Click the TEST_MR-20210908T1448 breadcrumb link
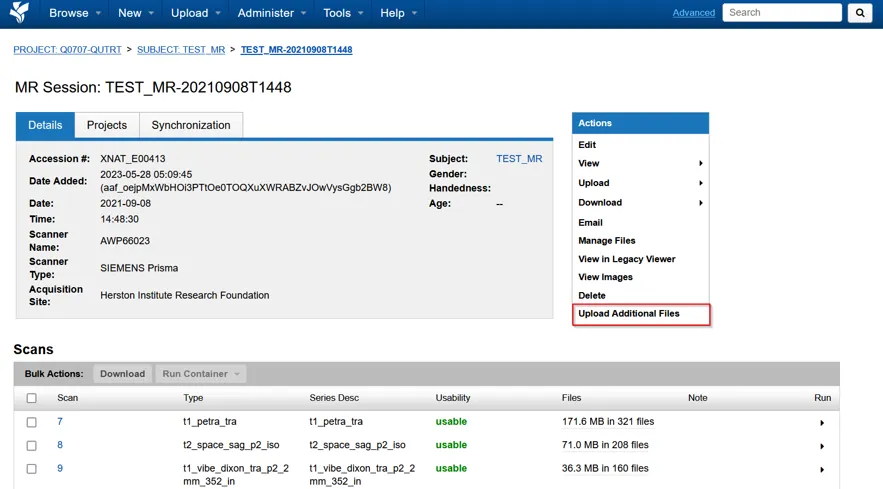 pos(296,50)
